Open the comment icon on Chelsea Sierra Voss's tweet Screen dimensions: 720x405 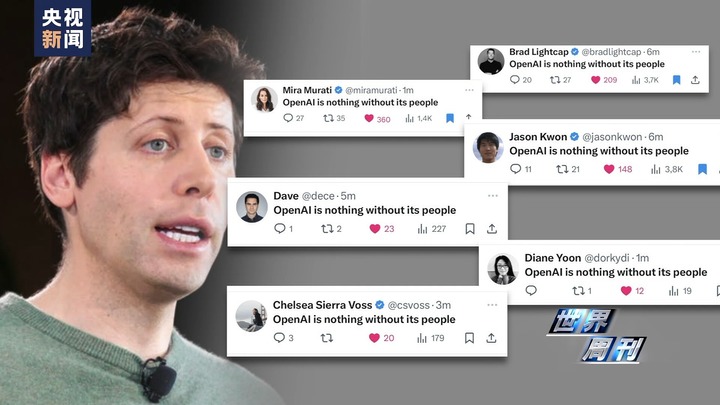pos(279,338)
